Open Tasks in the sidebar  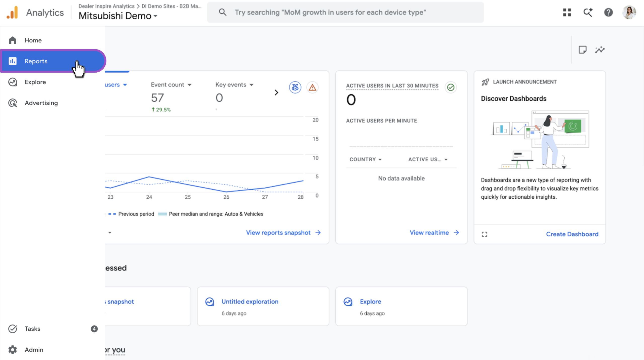tap(52, 329)
